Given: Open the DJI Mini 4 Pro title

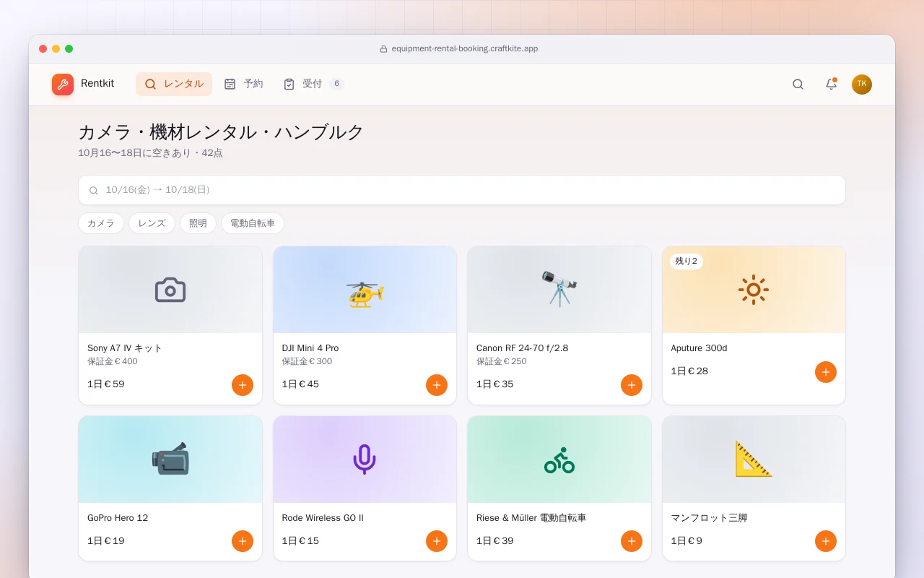Looking at the screenshot, I should [x=310, y=348].
